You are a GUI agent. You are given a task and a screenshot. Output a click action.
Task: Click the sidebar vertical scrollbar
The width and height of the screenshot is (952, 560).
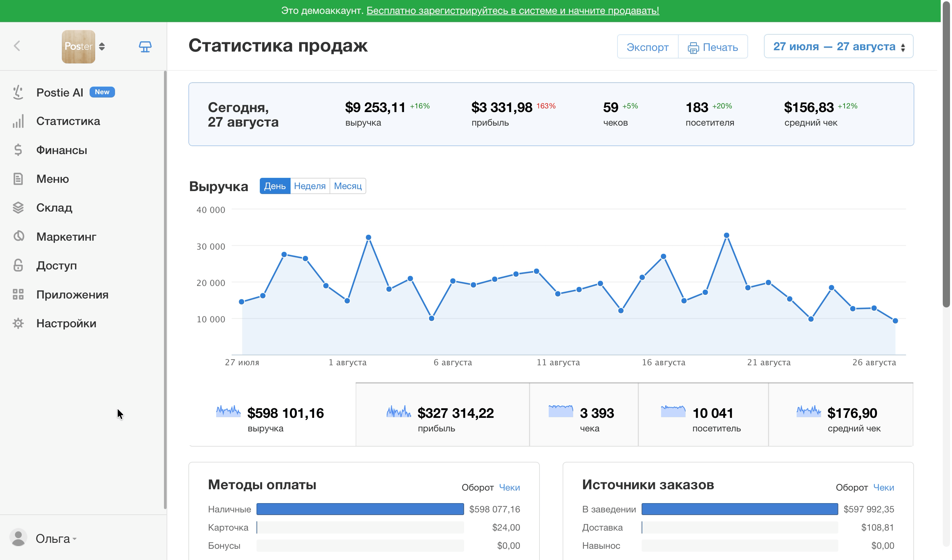pyautogui.click(x=165, y=290)
